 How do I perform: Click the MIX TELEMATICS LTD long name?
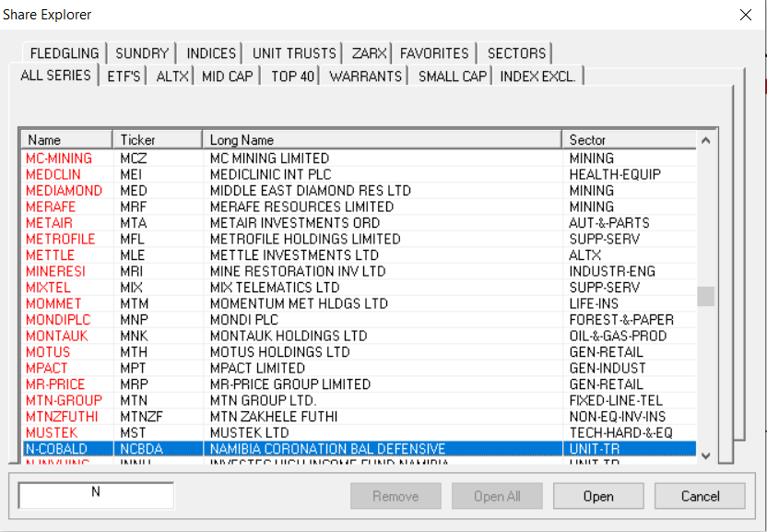275,288
